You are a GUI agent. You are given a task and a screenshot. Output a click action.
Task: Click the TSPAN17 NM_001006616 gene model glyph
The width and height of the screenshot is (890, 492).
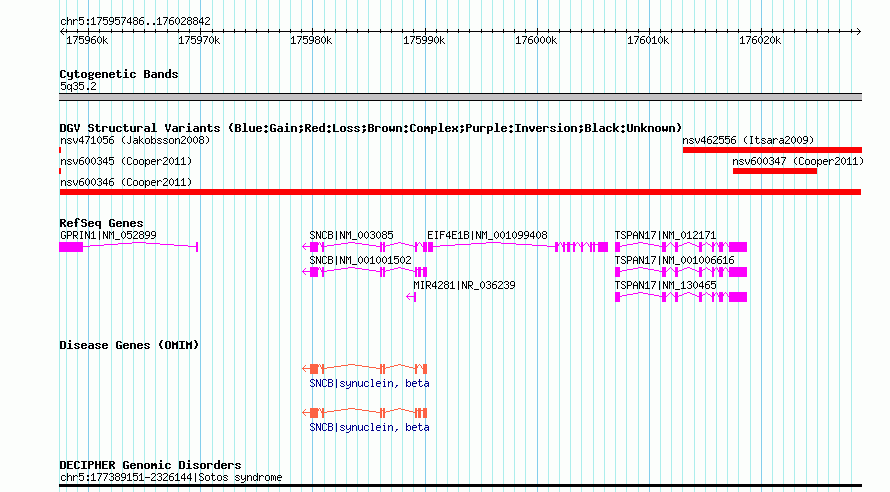pyautogui.click(x=681, y=272)
